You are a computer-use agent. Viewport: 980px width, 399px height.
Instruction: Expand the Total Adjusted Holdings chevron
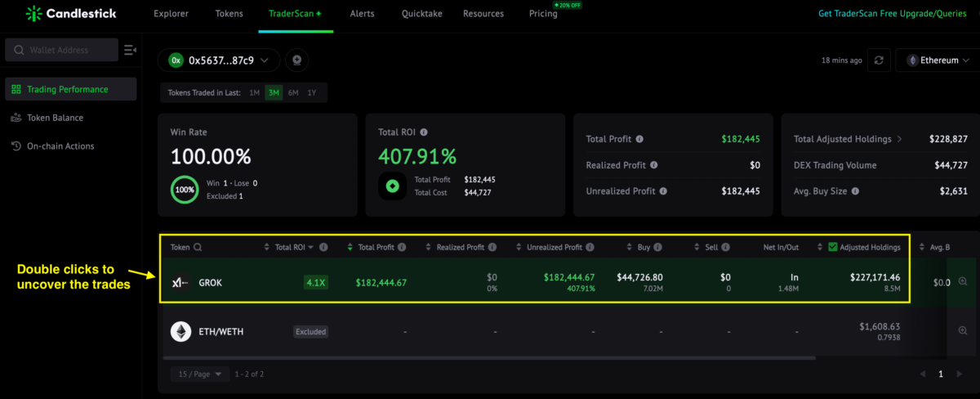pos(900,139)
